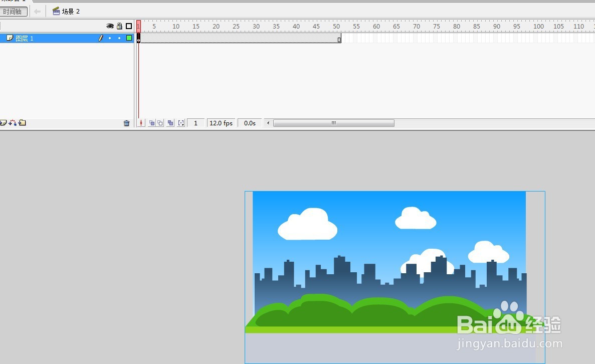This screenshot has height=364, width=595.
Task: Click the Insert Layer Folder icon
Action: pyautogui.click(x=22, y=123)
